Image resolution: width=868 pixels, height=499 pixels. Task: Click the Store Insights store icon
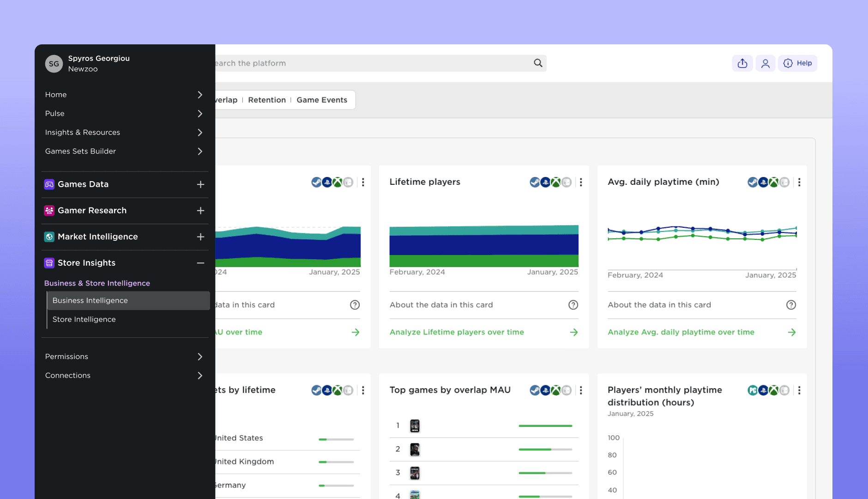49,263
